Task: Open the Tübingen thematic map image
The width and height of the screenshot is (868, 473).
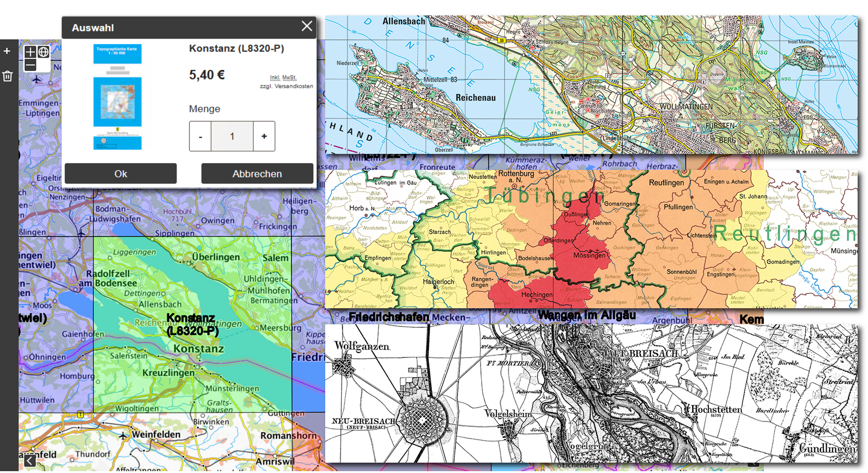Action: (591, 239)
